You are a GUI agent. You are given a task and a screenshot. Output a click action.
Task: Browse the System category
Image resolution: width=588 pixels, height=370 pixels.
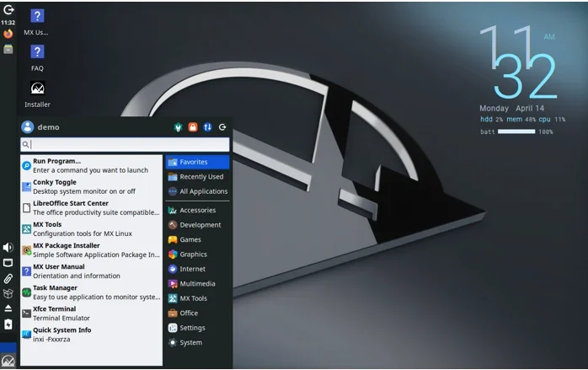point(197,342)
